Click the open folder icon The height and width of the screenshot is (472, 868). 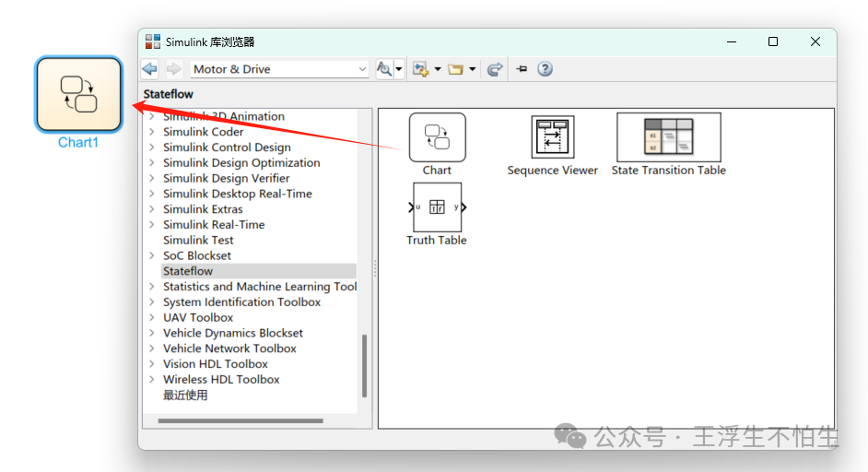click(x=455, y=69)
